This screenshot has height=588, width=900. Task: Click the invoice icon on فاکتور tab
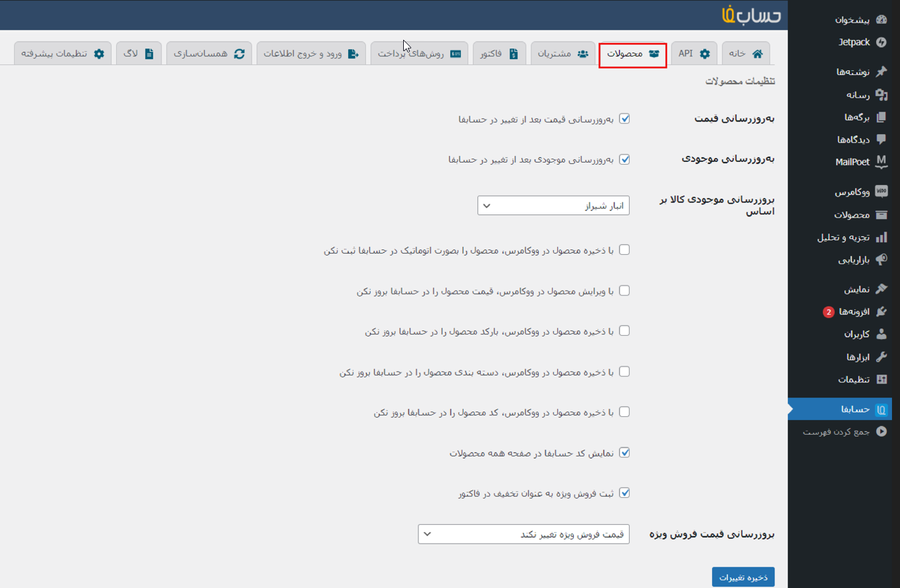click(513, 54)
